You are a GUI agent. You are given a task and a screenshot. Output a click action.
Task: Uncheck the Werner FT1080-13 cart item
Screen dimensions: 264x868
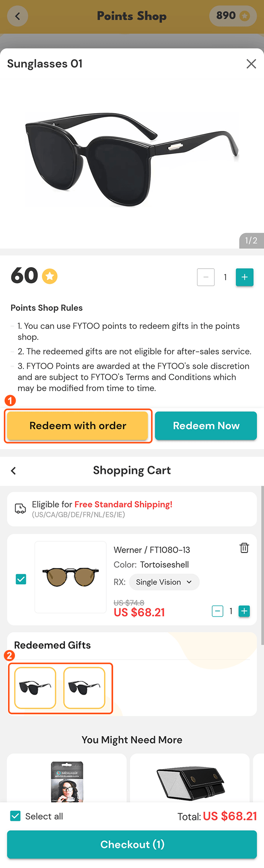(x=21, y=579)
